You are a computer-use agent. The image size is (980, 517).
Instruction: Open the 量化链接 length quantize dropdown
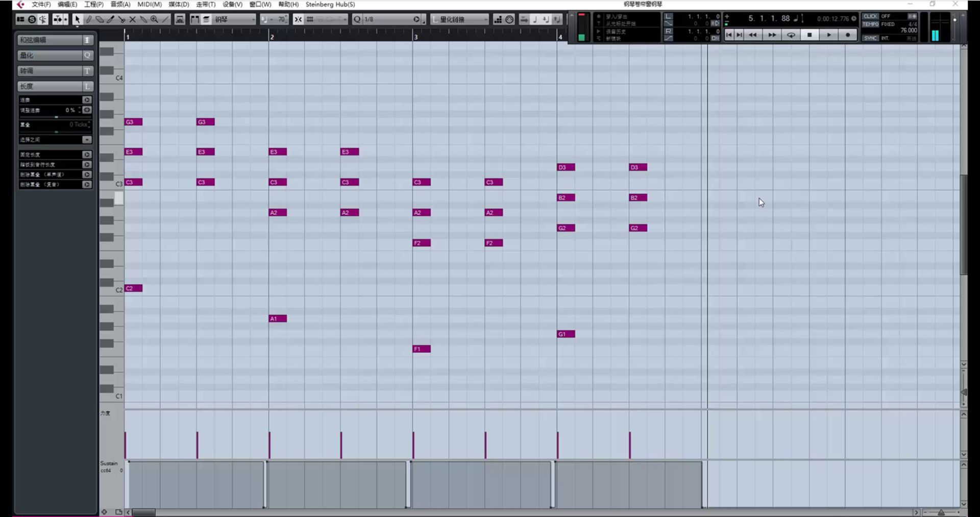(460, 19)
